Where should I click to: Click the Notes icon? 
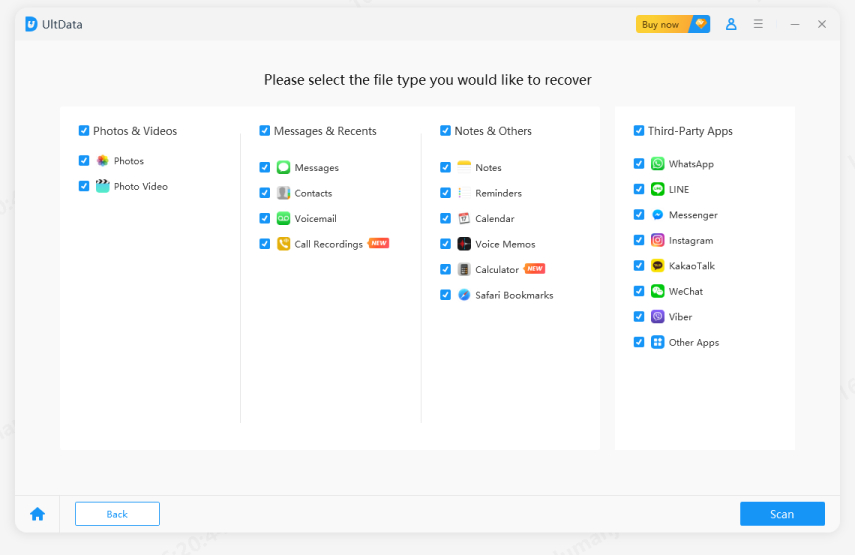tap(464, 167)
